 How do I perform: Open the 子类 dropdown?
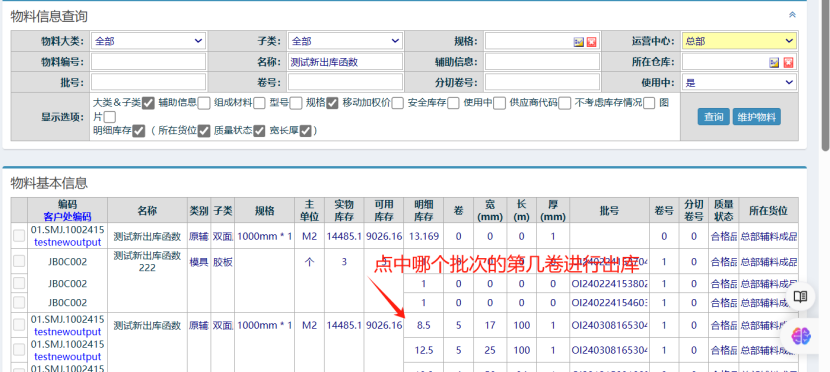345,41
